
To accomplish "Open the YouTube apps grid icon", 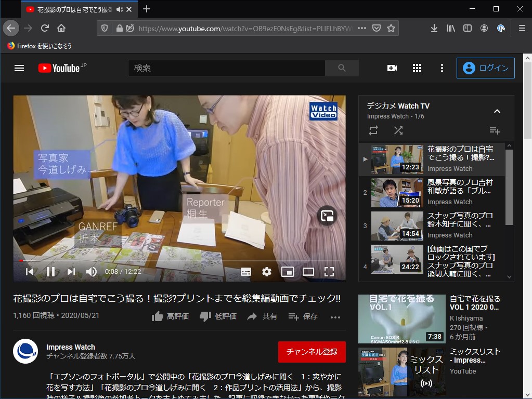I will pos(417,68).
